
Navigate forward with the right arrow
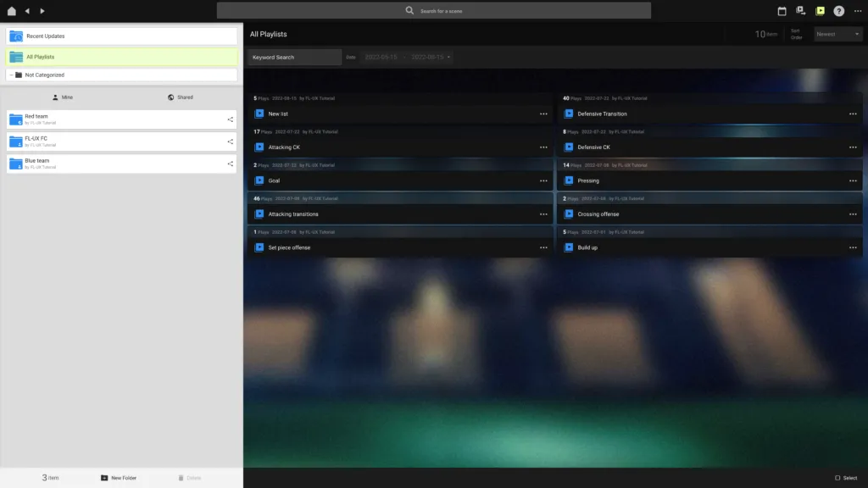pyautogui.click(x=42, y=10)
